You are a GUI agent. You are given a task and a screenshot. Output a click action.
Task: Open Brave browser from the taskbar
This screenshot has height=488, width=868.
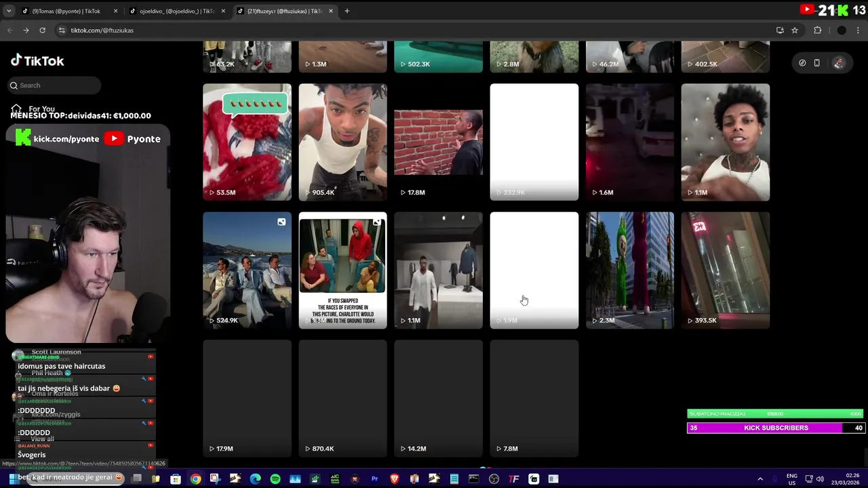click(395, 479)
